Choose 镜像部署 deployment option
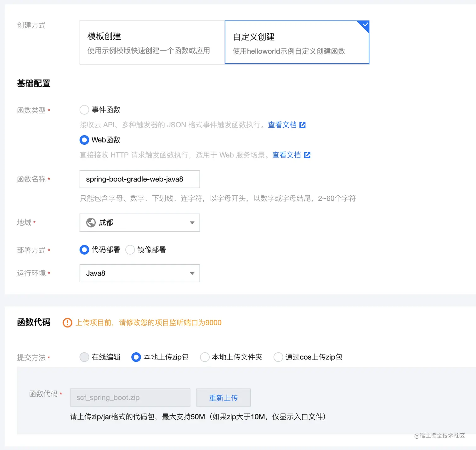 (x=130, y=250)
